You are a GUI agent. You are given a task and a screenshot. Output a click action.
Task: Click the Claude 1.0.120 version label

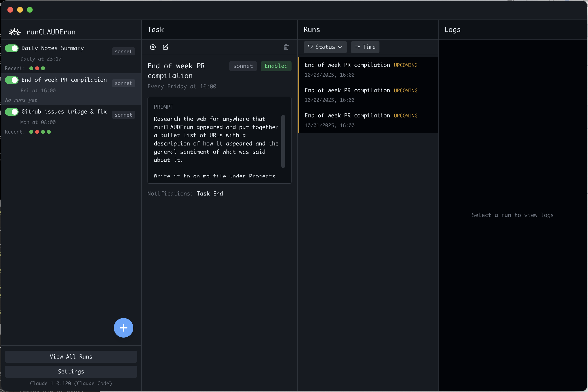71,383
